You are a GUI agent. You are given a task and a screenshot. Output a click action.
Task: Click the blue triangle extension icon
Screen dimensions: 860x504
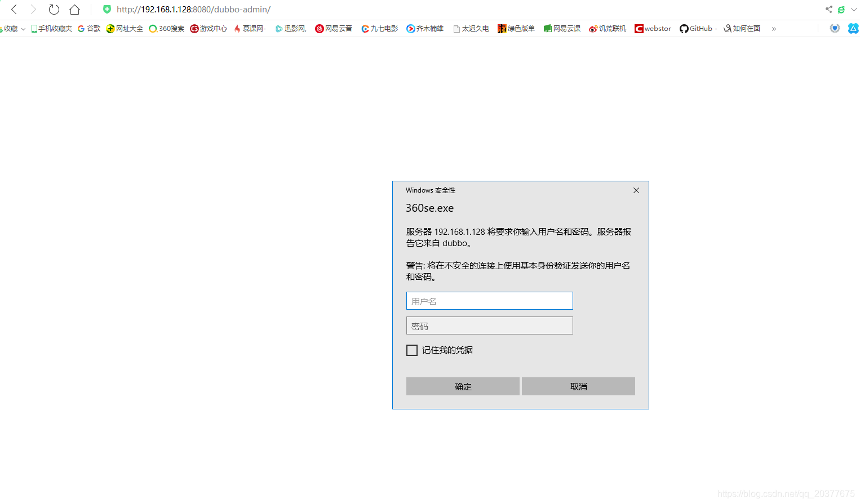(853, 28)
